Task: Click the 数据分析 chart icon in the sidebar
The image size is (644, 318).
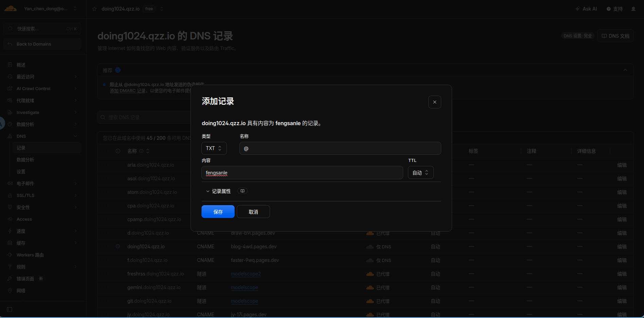Action: [x=10, y=124]
